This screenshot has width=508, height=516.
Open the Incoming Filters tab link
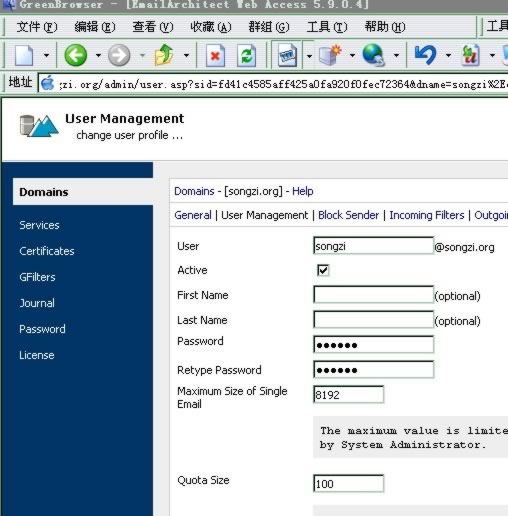(x=427, y=215)
